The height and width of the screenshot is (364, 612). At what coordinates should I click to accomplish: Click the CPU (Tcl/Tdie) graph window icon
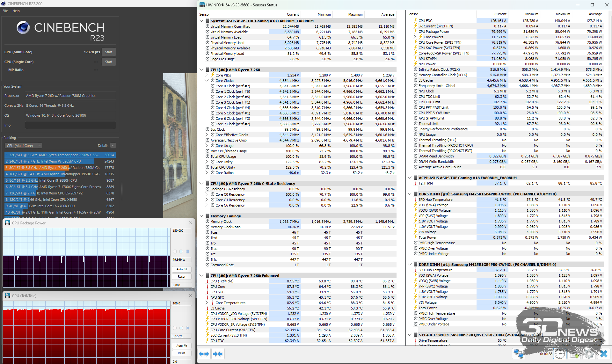8,295
